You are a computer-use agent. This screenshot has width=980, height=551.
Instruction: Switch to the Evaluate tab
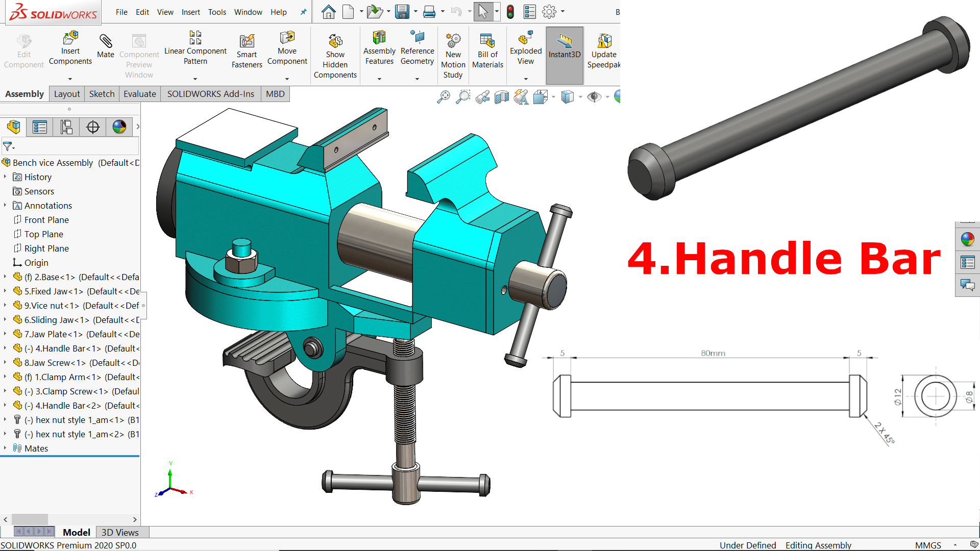click(139, 94)
